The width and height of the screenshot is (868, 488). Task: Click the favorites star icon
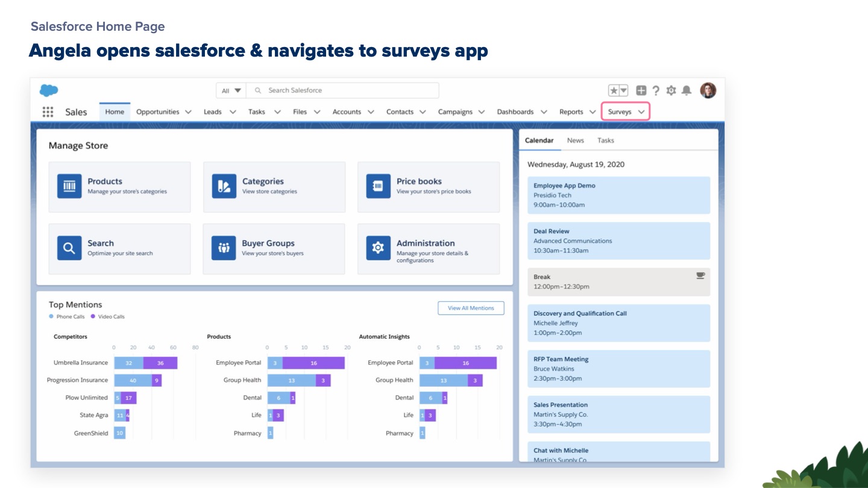coord(614,90)
